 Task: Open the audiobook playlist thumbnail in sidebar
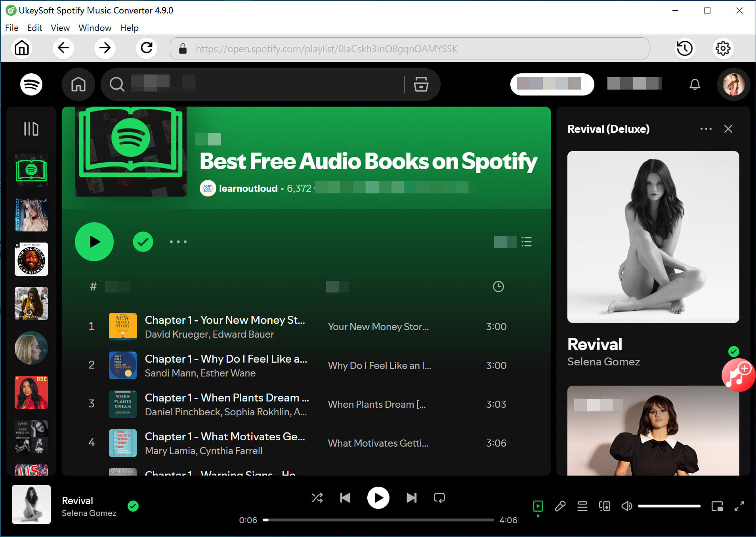(x=31, y=170)
